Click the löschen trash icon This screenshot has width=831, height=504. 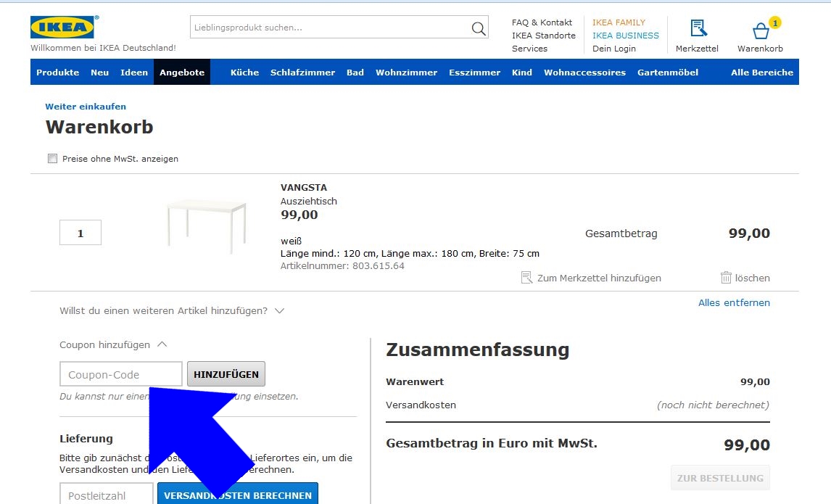pos(726,278)
